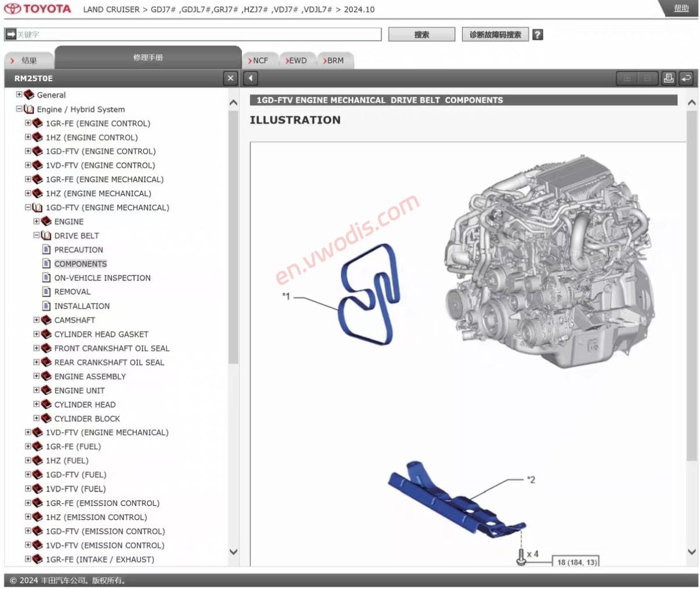Collapse the DRIVE BELT node
This screenshot has height=589, width=700.
click(37, 235)
